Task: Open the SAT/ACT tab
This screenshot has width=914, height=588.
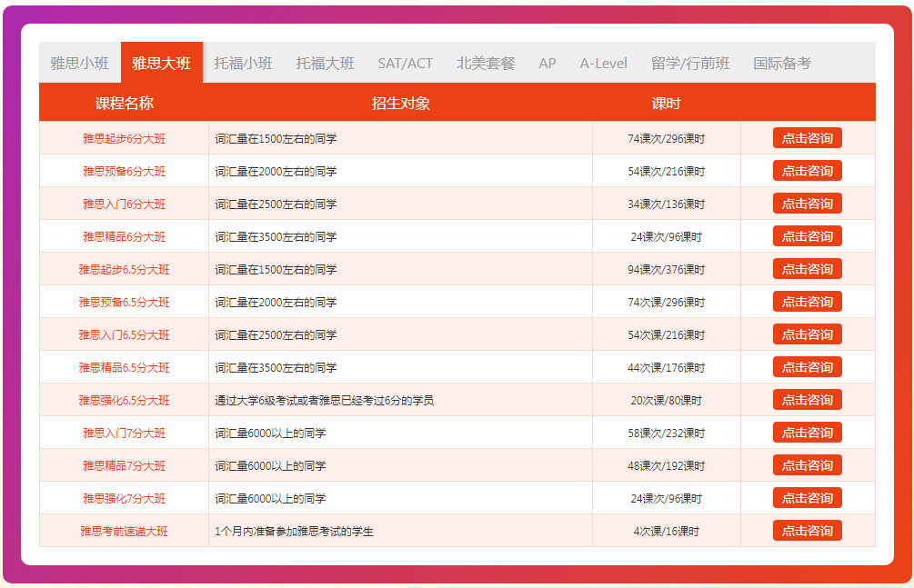Action: (405, 64)
